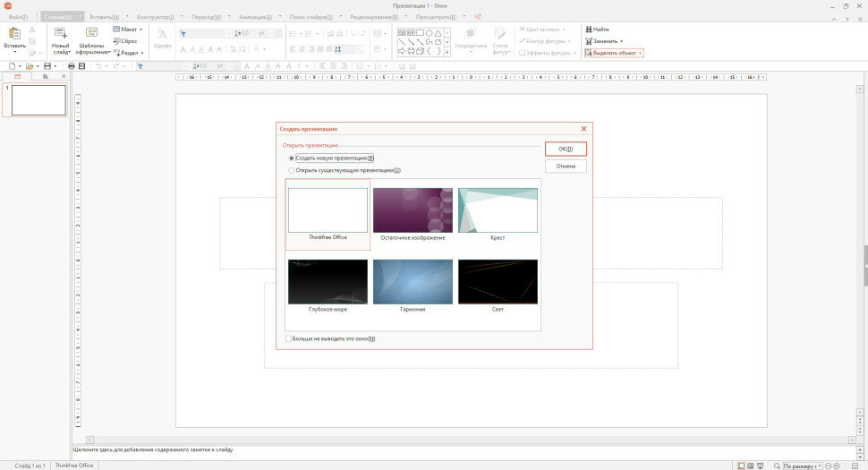Click the Сброс reset button
Image resolution: width=868 pixels, height=470 pixels.
coord(125,41)
